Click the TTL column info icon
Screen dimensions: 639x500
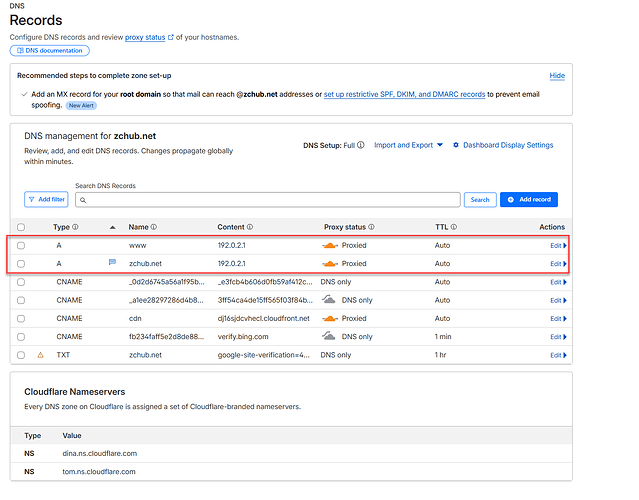click(x=454, y=227)
